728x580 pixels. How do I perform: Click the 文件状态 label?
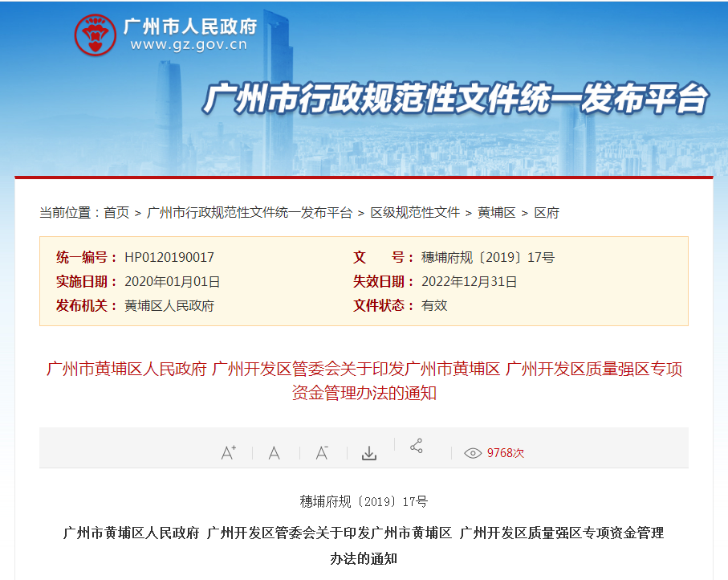coord(383,306)
